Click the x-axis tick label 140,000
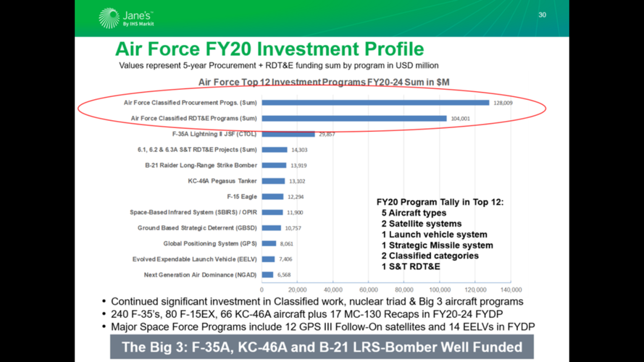 tap(511, 290)
